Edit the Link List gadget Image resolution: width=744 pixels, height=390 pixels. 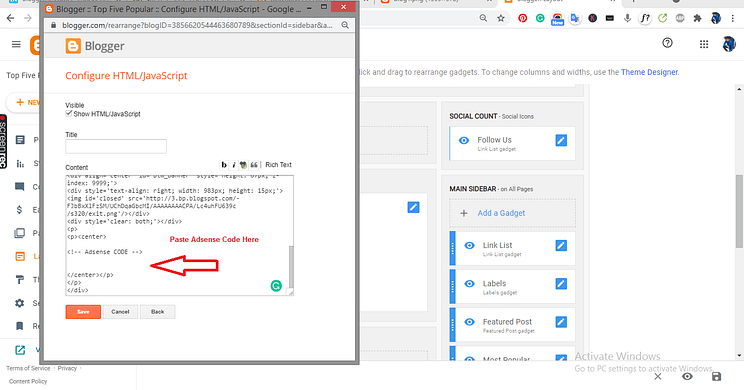[561, 245]
